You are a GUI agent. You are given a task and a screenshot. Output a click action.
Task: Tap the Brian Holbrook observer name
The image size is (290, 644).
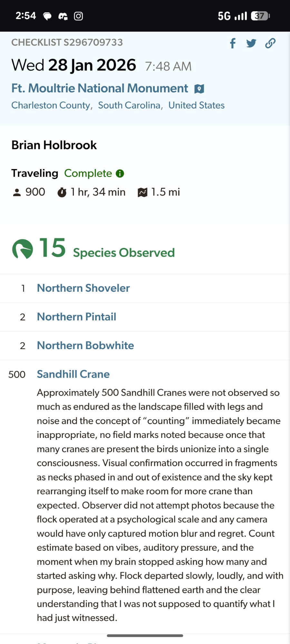click(54, 145)
